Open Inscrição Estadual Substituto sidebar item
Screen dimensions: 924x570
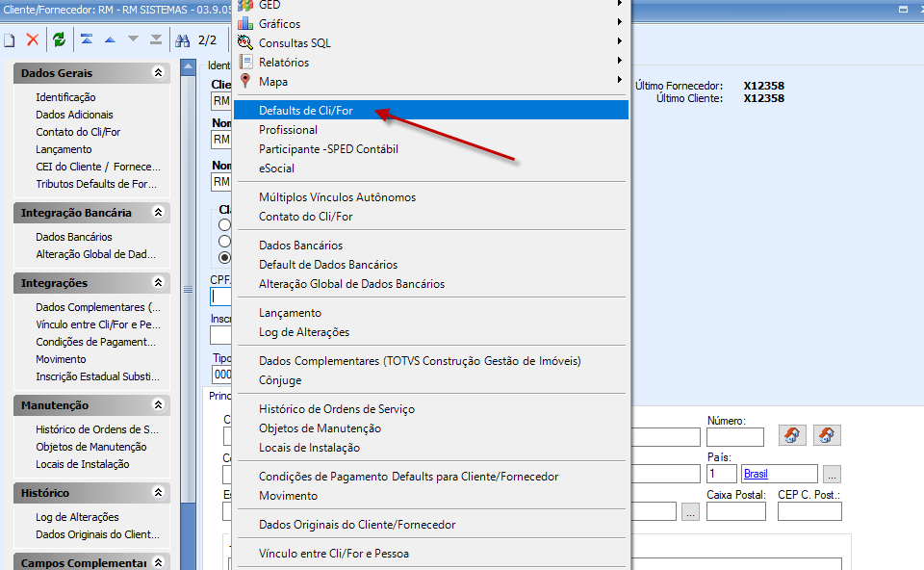(x=97, y=376)
